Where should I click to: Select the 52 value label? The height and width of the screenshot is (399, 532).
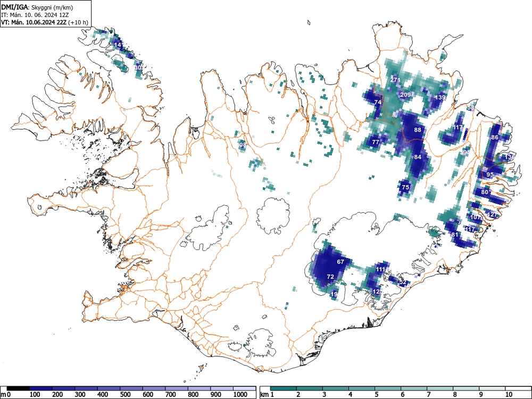click(x=403, y=282)
